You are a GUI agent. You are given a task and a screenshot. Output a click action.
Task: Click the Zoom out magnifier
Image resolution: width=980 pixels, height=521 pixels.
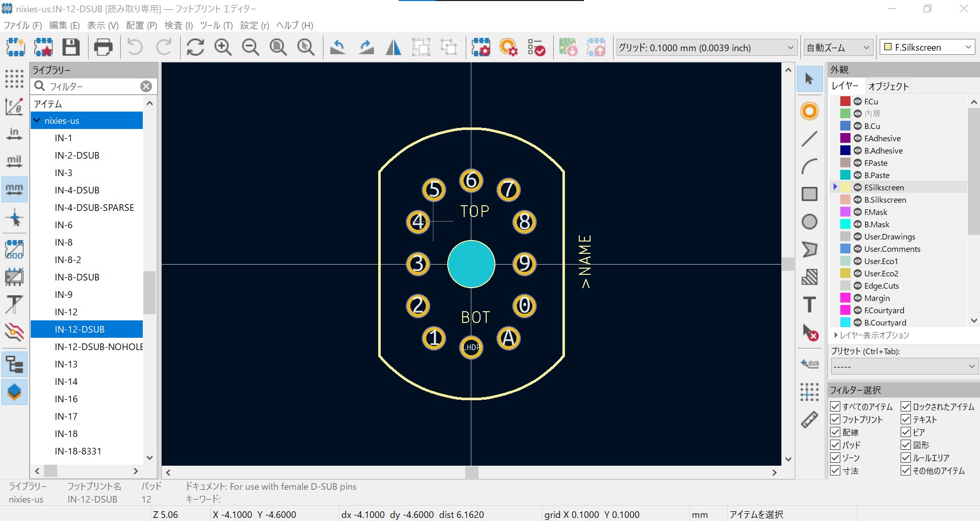[251, 48]
